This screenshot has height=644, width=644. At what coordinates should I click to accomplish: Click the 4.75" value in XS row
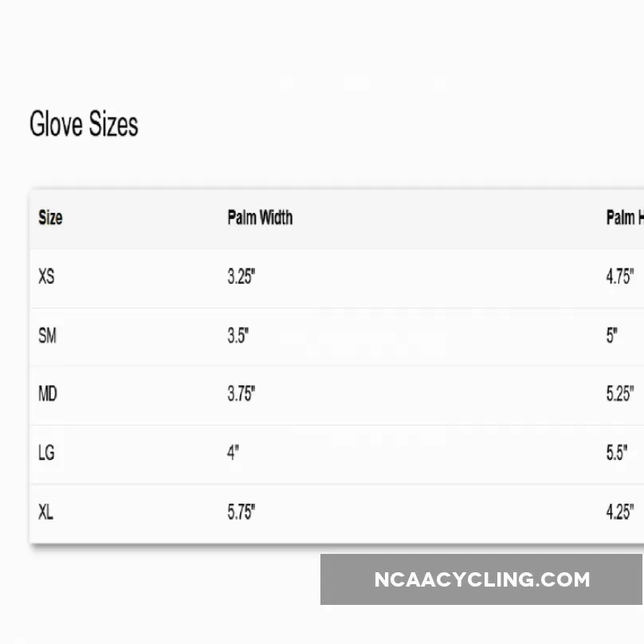point(619,277)
